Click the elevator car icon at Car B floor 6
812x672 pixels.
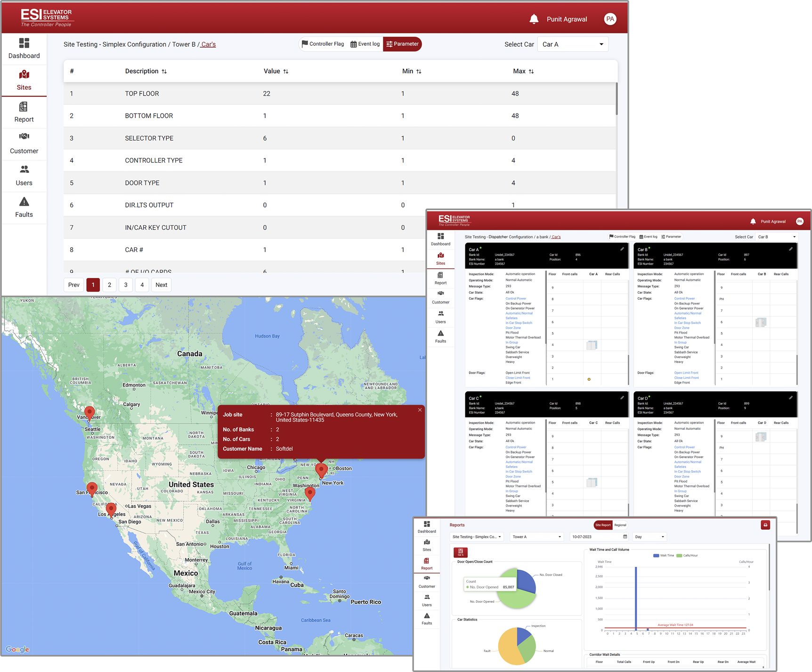[761, 322]
